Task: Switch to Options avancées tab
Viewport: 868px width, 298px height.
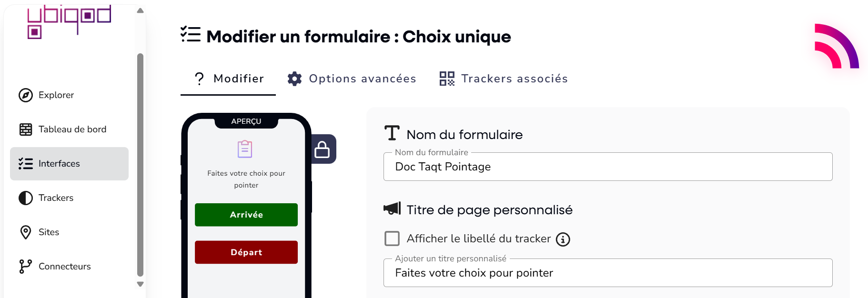Action: (x=352, y=79)
